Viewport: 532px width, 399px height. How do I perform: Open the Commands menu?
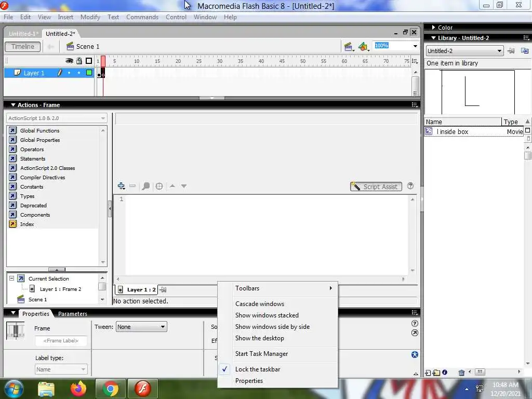click(142, 17)
